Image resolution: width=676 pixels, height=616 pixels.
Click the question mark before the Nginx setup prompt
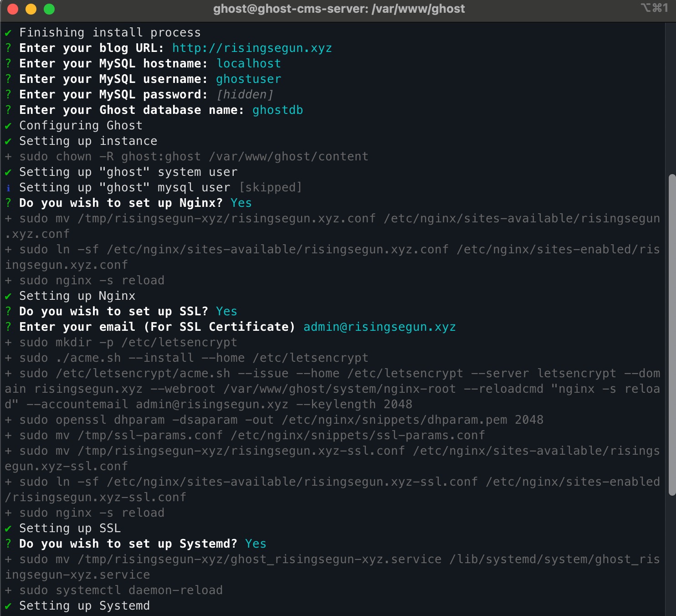pos(8,203)
